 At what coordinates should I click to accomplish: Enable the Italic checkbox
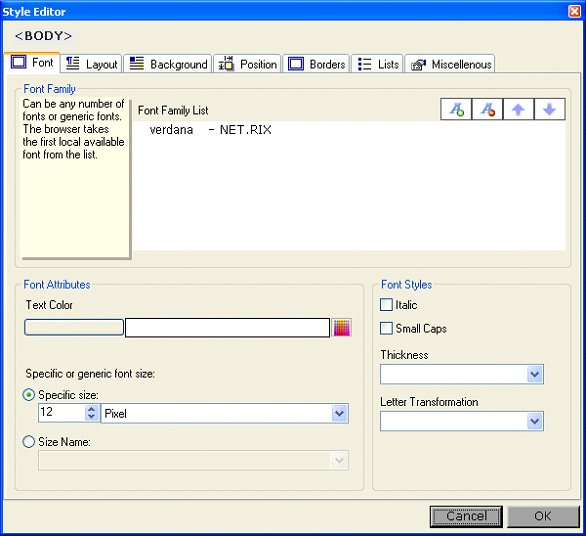pyautogui.click(x=386, y=305)
